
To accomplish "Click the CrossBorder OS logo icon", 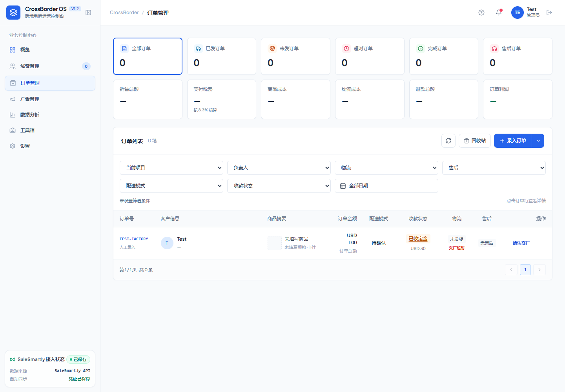I will point(13,13).
